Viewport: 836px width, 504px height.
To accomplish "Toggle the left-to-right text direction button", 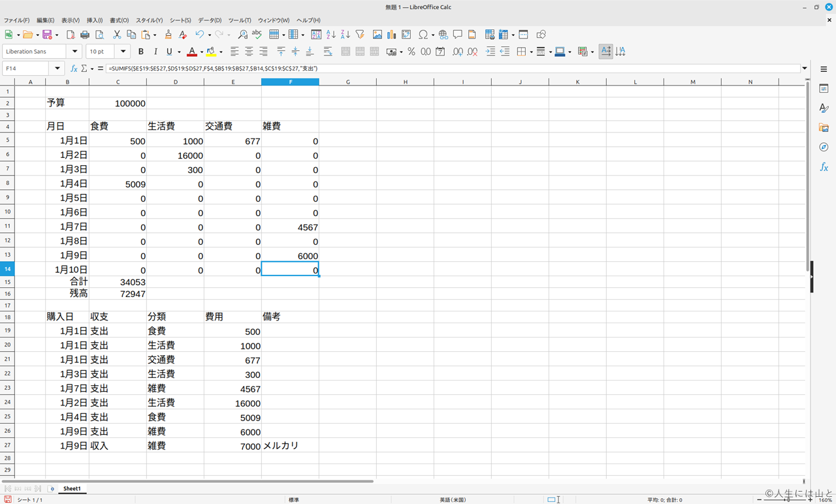I will 606,52.
